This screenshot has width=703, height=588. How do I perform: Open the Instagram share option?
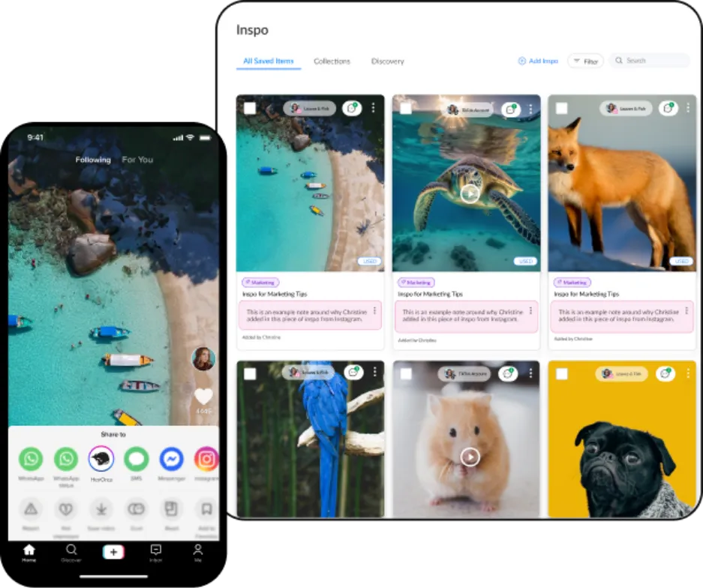pos(206,459)
